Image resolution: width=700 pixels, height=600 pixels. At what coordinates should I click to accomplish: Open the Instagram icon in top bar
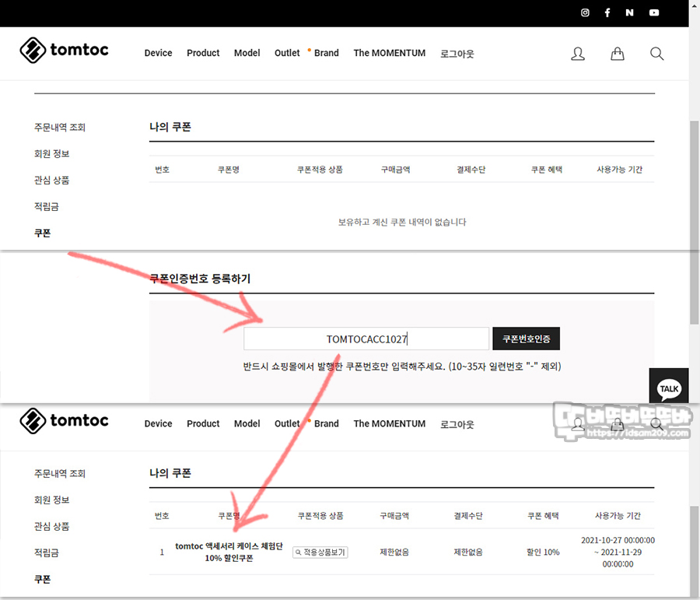click(585, 12)
